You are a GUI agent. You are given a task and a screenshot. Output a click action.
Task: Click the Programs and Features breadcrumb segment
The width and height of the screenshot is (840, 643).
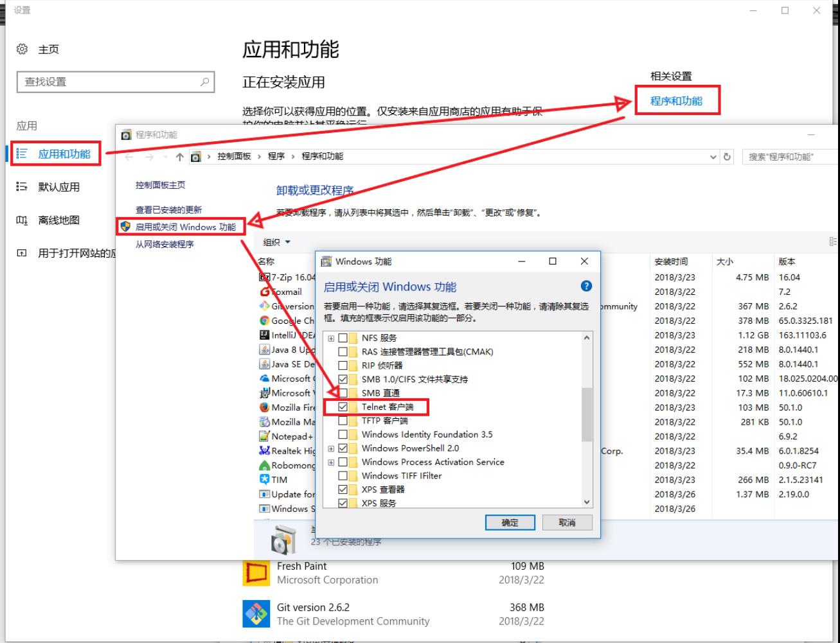click(x=322, y=156)
